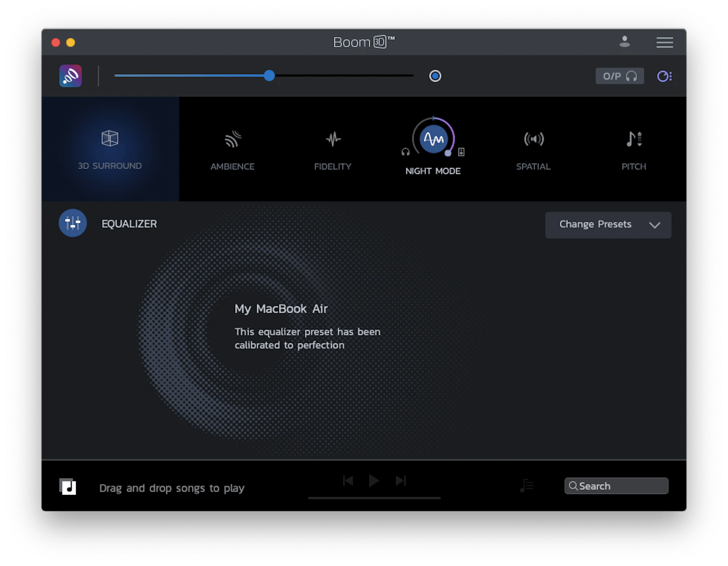Click the 3D SURROUND label

pyautogui.click(x=110, y=166)
